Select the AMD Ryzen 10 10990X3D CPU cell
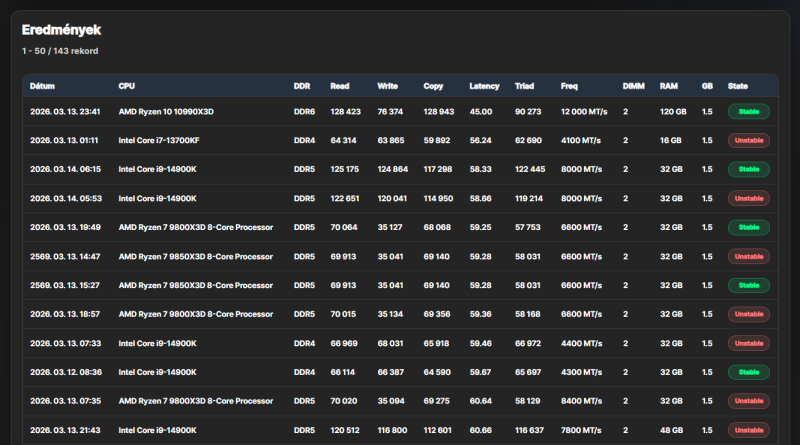 [166, 111]
